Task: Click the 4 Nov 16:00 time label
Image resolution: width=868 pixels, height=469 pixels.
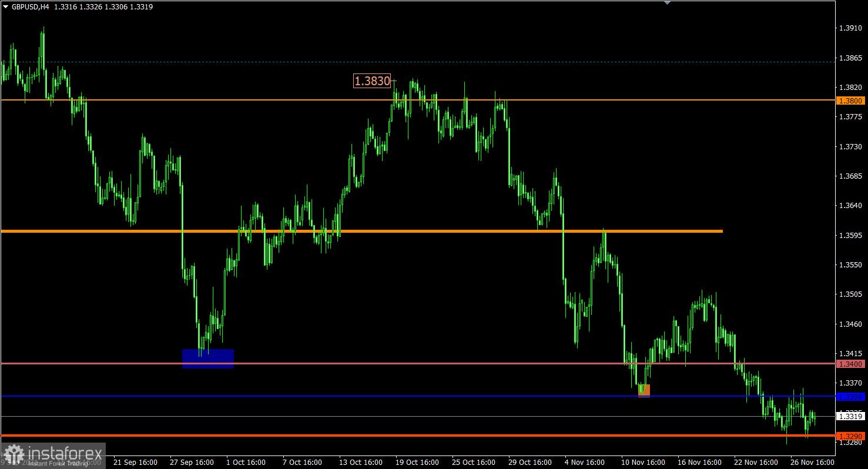Action: [x=584, y=463]
